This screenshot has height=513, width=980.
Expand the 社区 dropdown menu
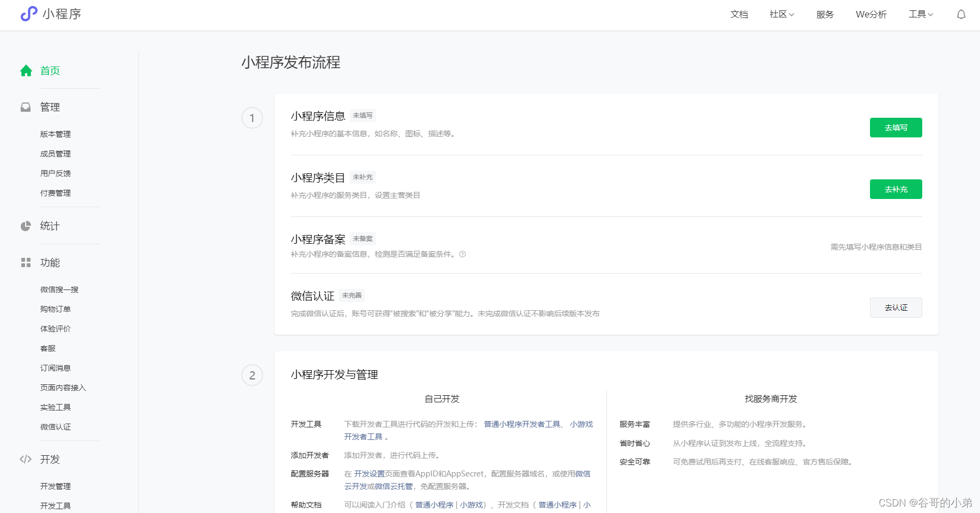click(x=782, y=14)
